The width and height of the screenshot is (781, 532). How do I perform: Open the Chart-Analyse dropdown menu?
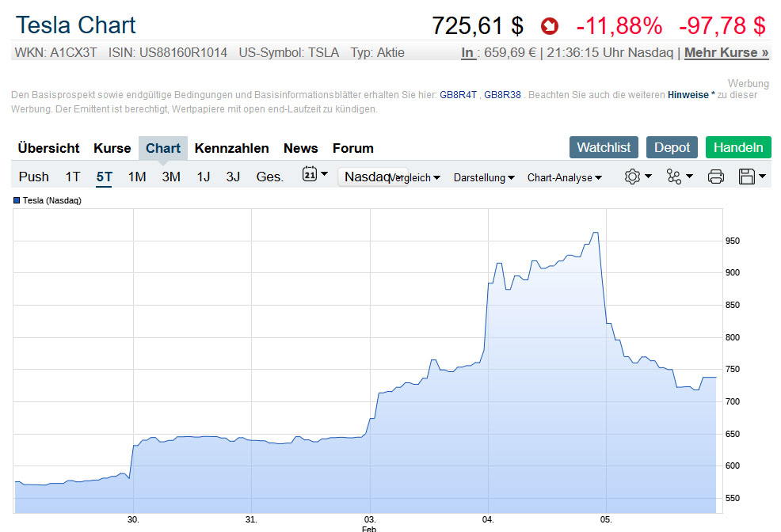(x=565, y=177)
